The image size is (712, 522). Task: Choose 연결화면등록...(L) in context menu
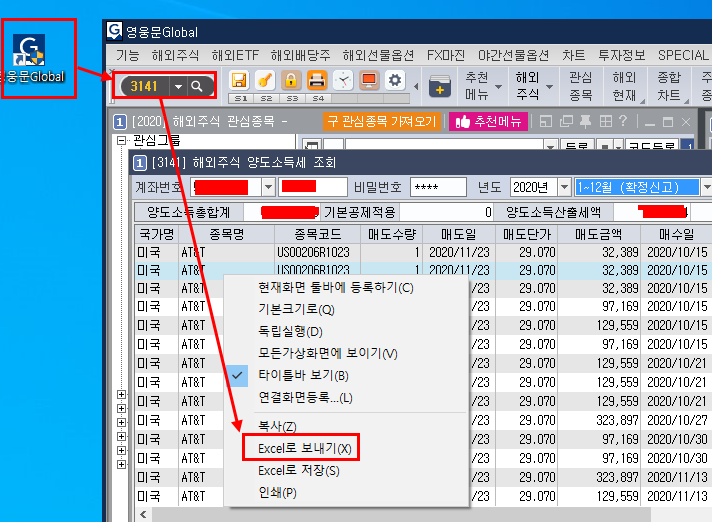[x=305, y=398]
